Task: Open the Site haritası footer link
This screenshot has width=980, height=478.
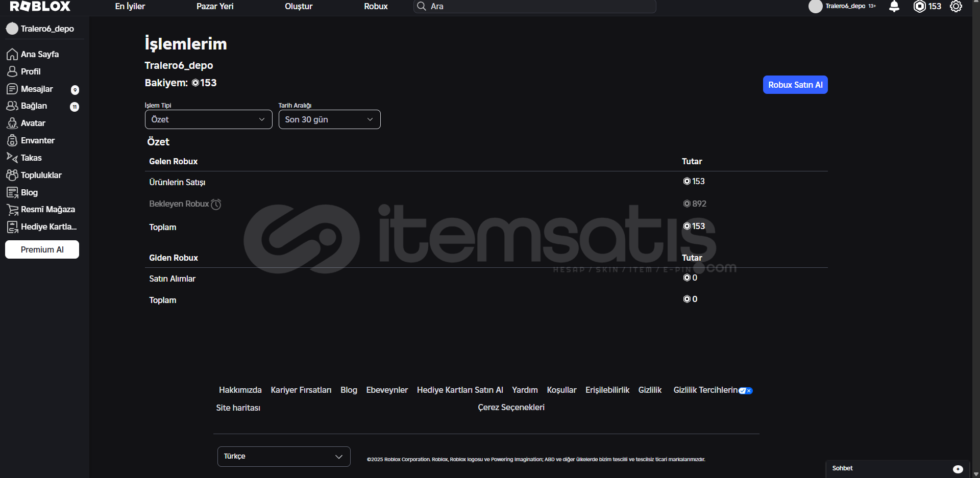Action: tap(238, 408)
